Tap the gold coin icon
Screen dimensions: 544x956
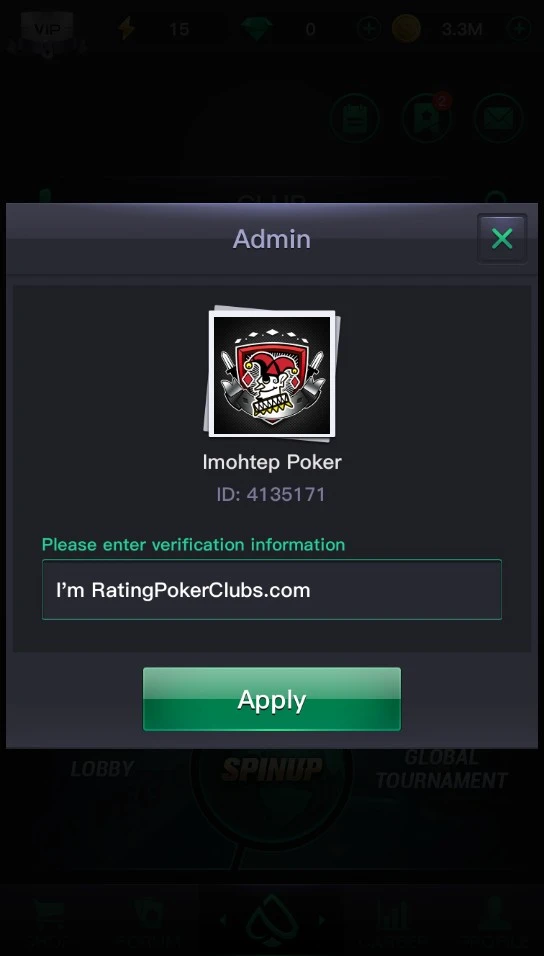point(406,29)
